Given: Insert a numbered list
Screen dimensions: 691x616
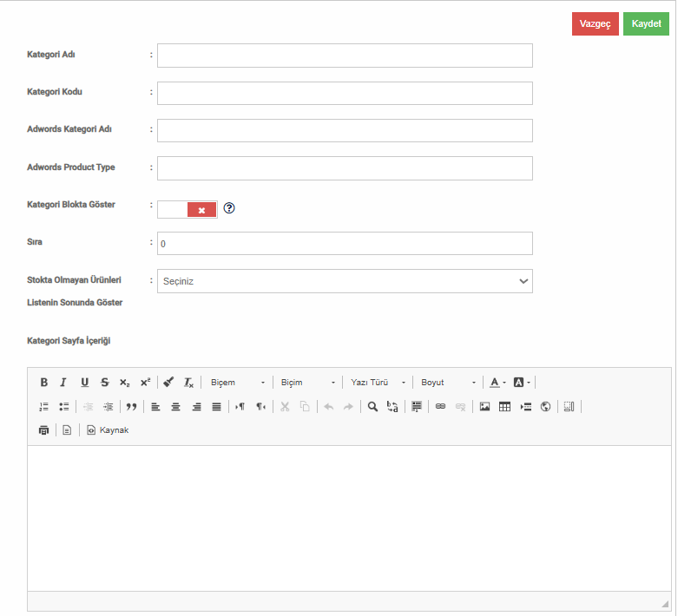Looking at the screenshot, I should pyautogui.click(x=43, y=406).
